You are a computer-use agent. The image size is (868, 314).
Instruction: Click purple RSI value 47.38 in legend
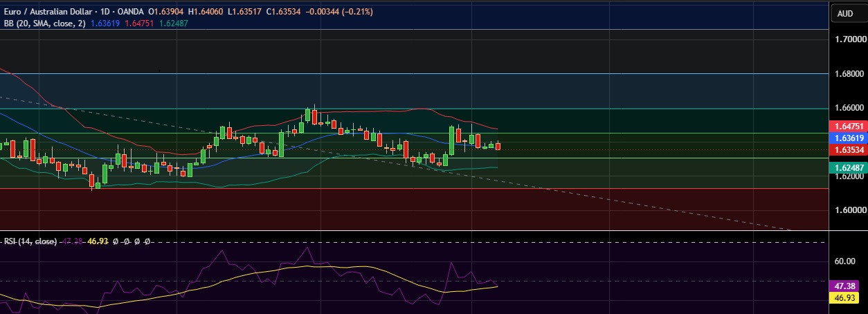pos(71,241)
